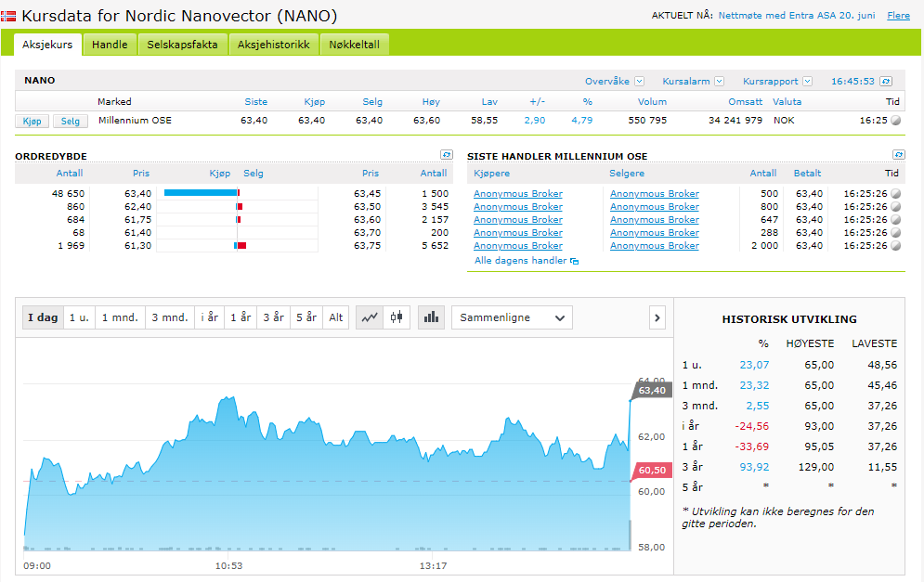Open the Selskapsfakta tab
Image resolution: width=924 pixels, height=582 pixels.
tap(182, 45)
